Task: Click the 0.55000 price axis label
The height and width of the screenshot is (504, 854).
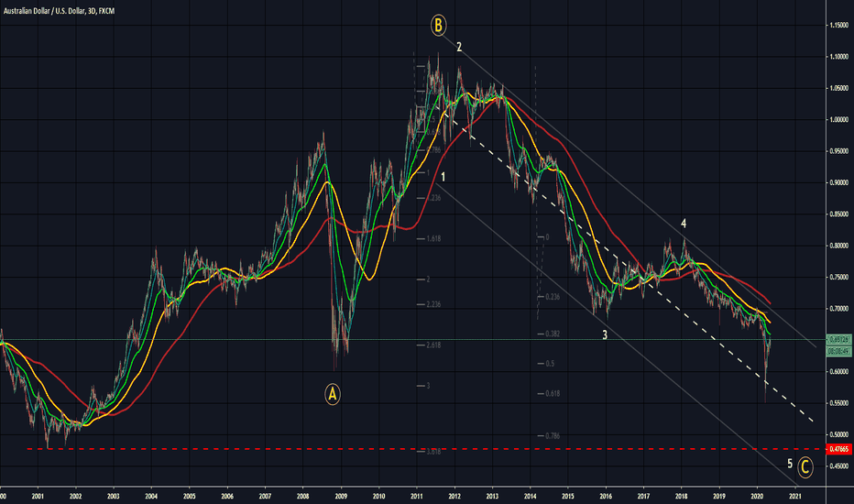Action: (838, 403)
